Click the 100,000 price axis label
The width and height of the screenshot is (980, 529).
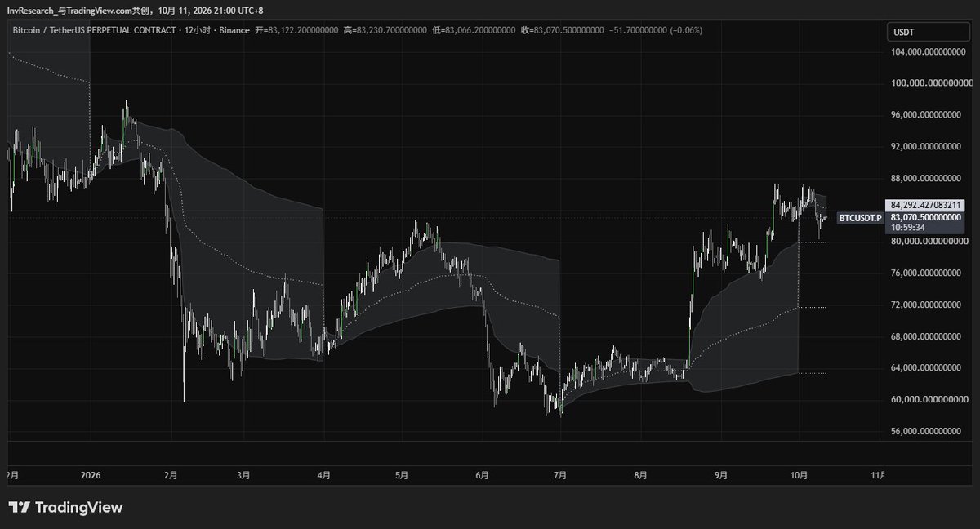pyautogui.click(x=932, y=82)
